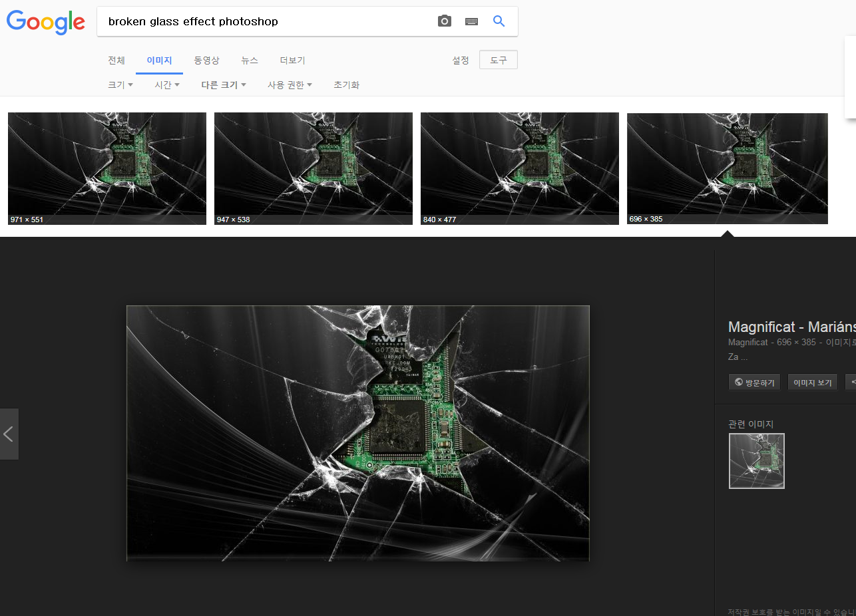The width and height of the screenshot is (856, 616).
Task: Open the large broken glass preview image
Action: 358,433
